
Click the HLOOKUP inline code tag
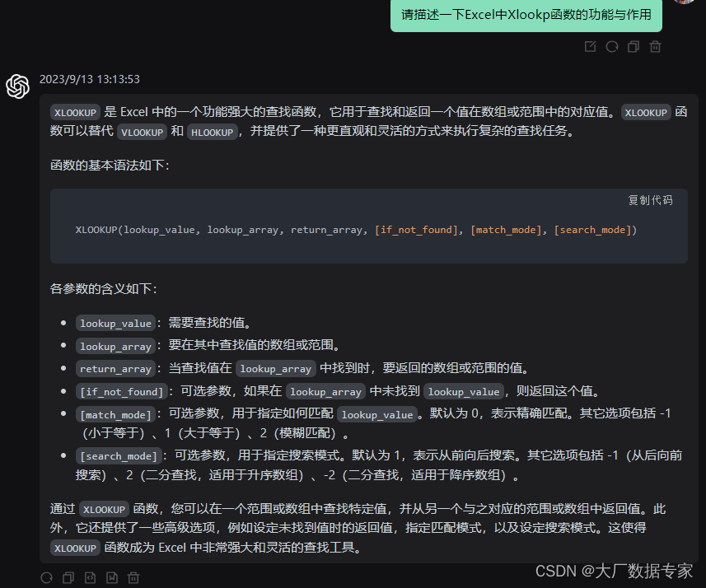tap(213, 132)
